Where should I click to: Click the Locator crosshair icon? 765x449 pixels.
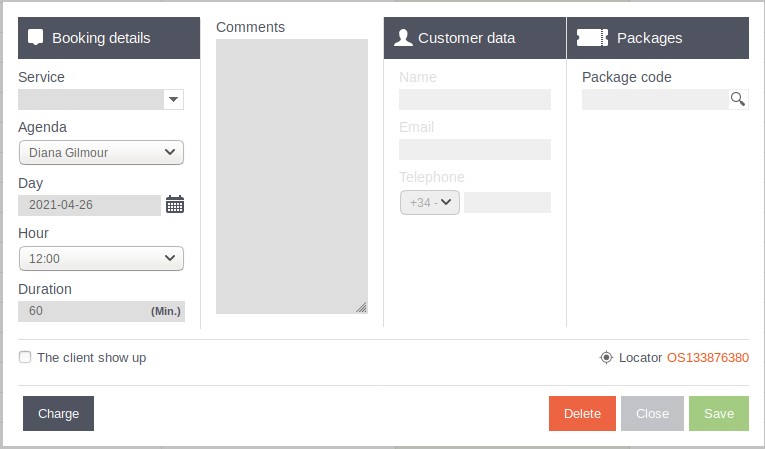(606, 357)
